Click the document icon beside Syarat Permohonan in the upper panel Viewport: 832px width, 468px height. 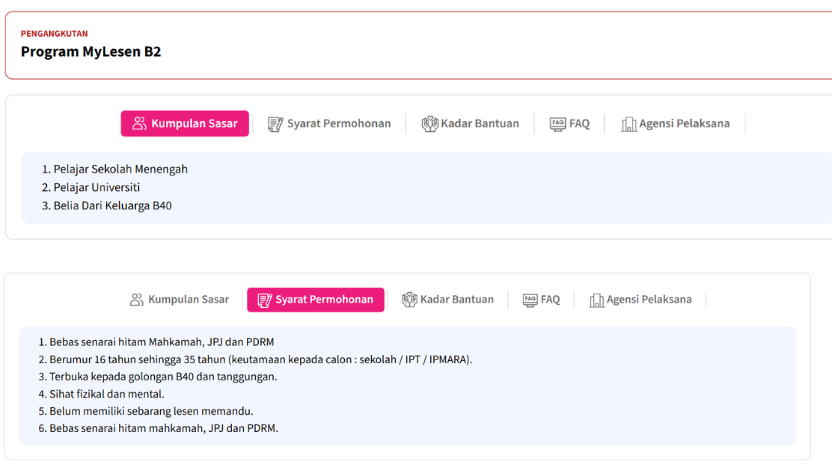275,124
